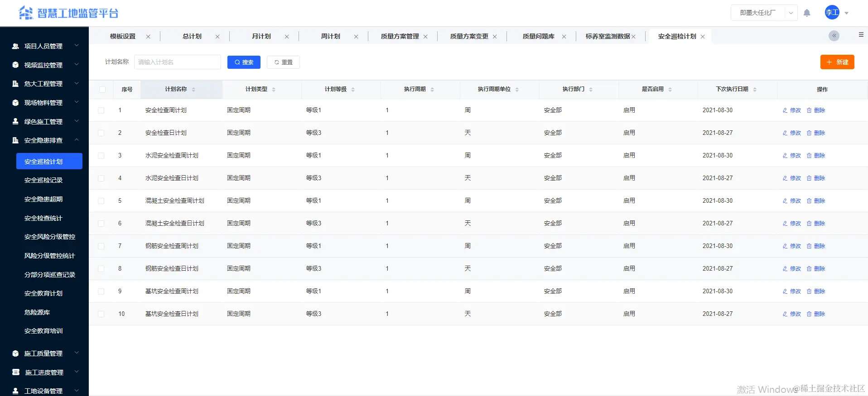Click the 项目人员管理 sidebar icon

pyautogui.click(x=15, y=46)
